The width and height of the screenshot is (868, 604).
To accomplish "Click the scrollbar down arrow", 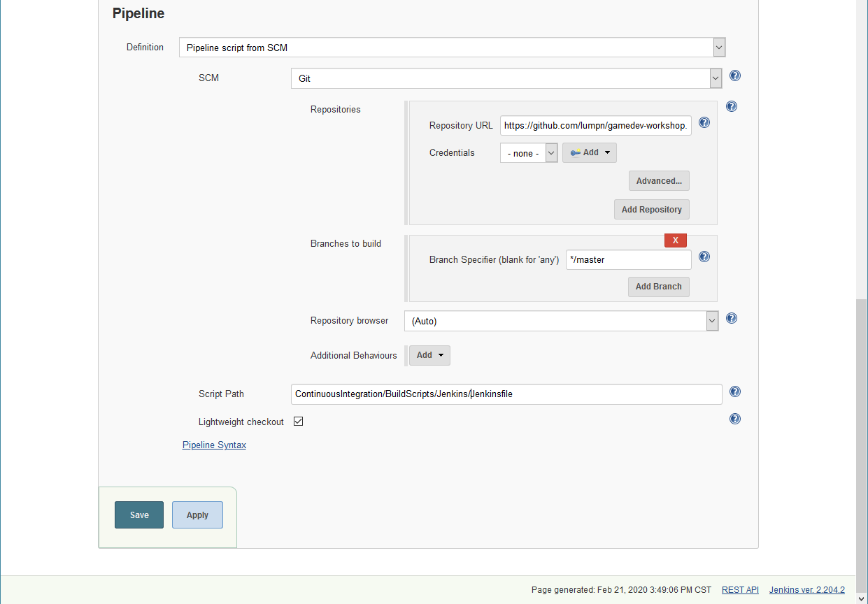I will pos(862,598).
